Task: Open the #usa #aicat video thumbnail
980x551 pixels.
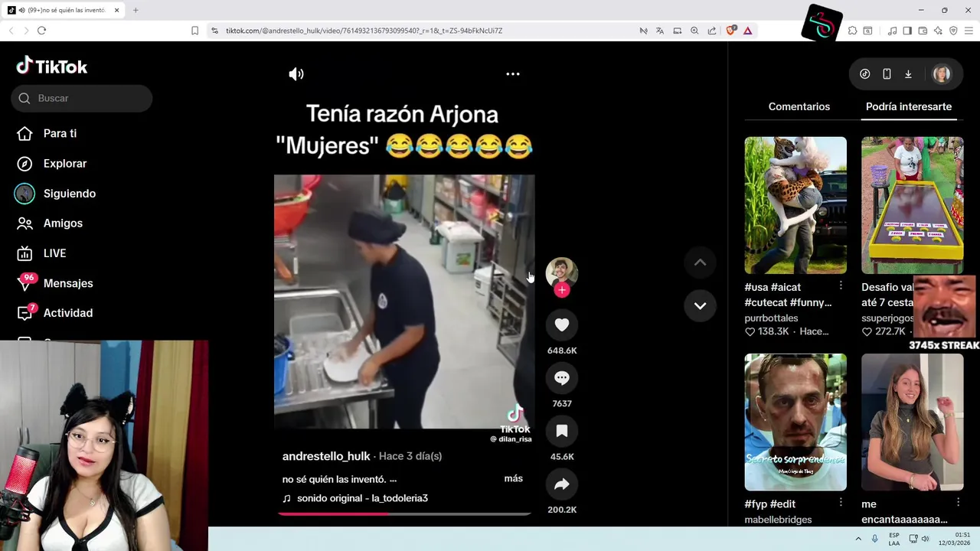Action: (x=795, y=205)
